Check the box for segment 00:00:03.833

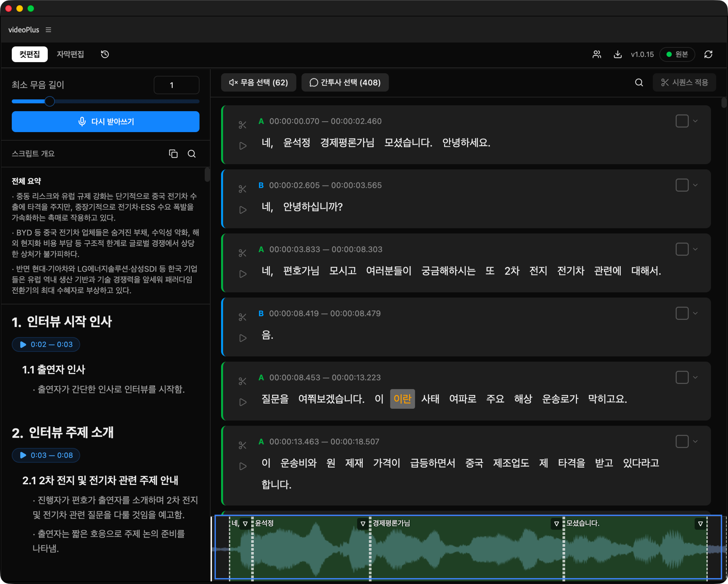pos(682,249)
